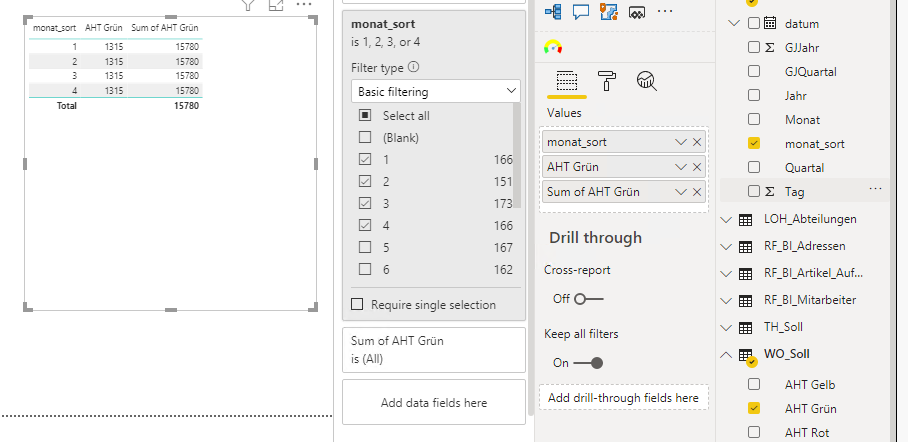Open focus mode for the table visual
The image size is (908, 442).
[276, 5]
